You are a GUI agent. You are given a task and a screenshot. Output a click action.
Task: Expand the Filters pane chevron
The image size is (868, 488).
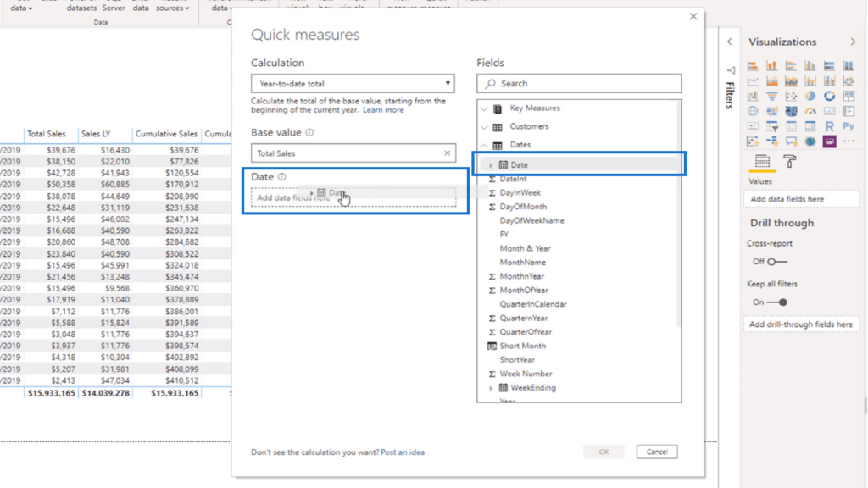[x=730, y=42]
